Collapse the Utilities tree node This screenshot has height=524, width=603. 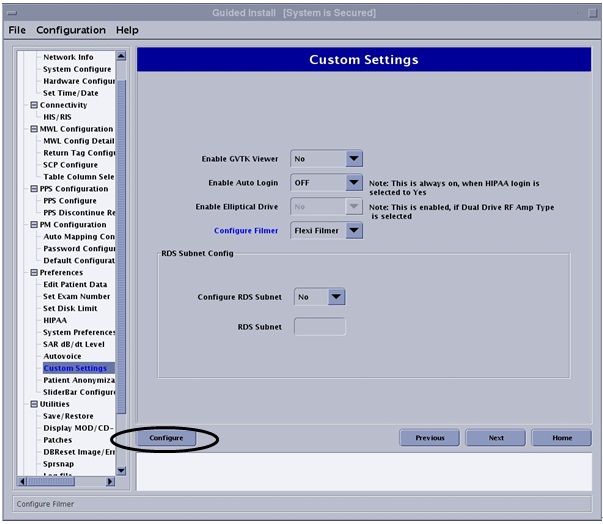tap(34, 404)
